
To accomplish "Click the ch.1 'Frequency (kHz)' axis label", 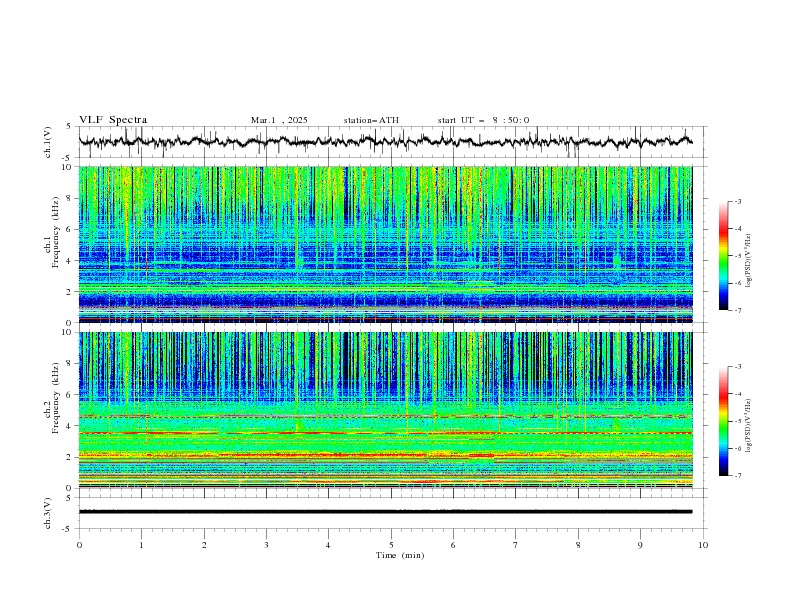I will tap(56, 232).
